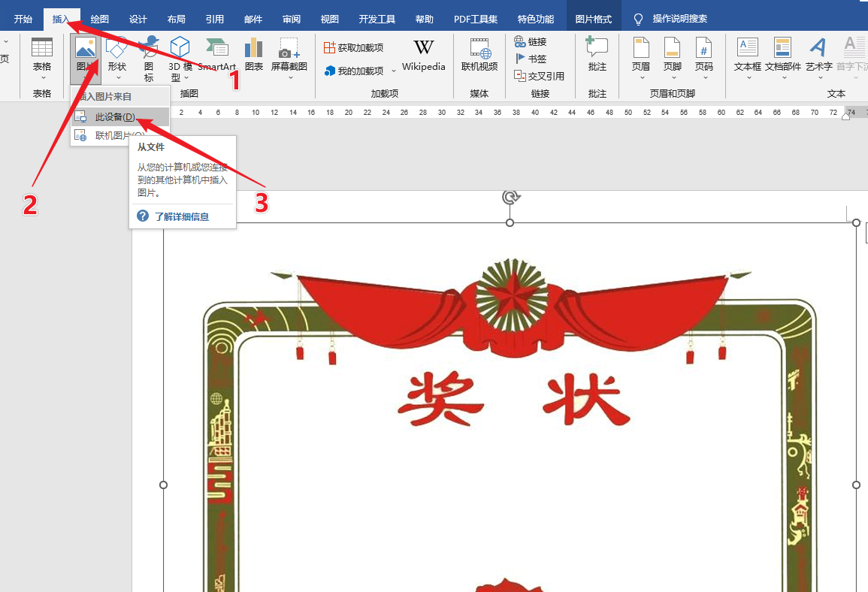This screenshot has height=592, width=868.
Task: Open the 页码 page number menu
Action: click(x=703, y=58)
